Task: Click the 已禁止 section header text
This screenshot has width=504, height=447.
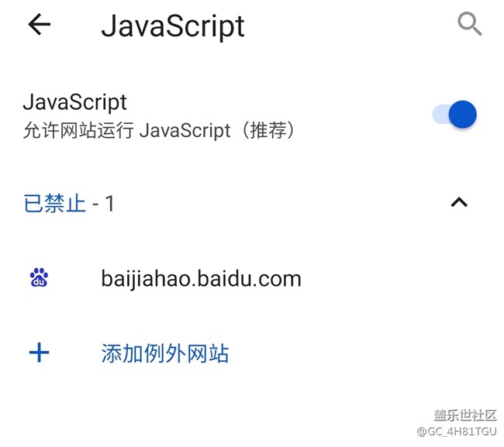Action: tap(54, 204)
